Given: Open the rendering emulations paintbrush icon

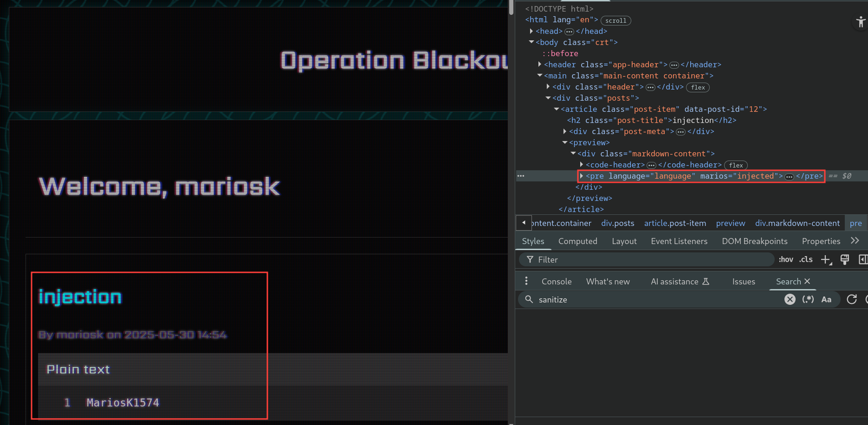Looking at the screenshot, I should (x=845, y=260).
